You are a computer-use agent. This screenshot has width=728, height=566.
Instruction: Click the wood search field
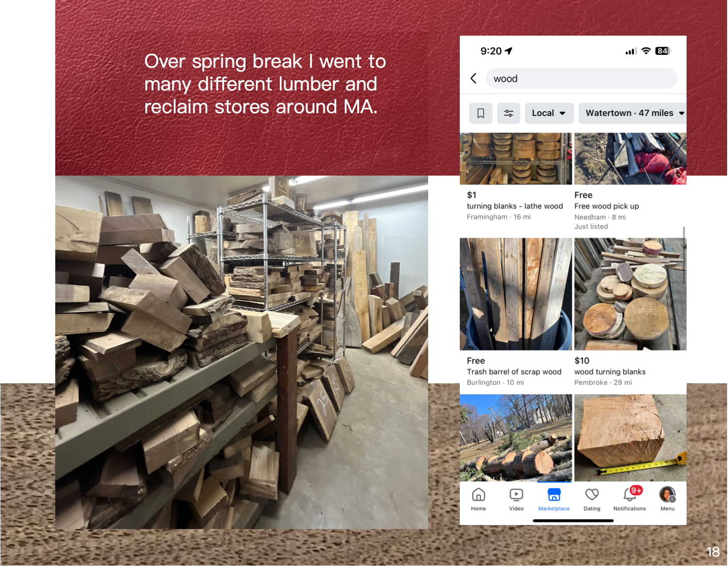pos(581,78)
